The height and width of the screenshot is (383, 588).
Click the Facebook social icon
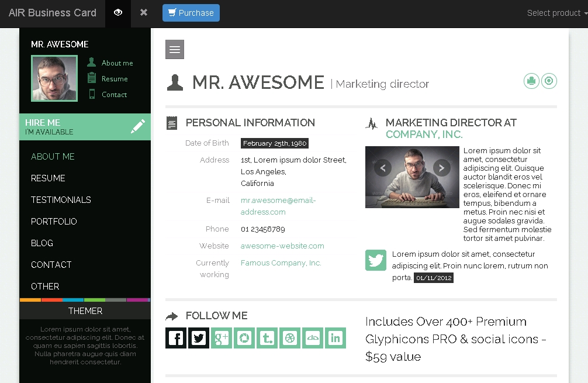(176, 338)
